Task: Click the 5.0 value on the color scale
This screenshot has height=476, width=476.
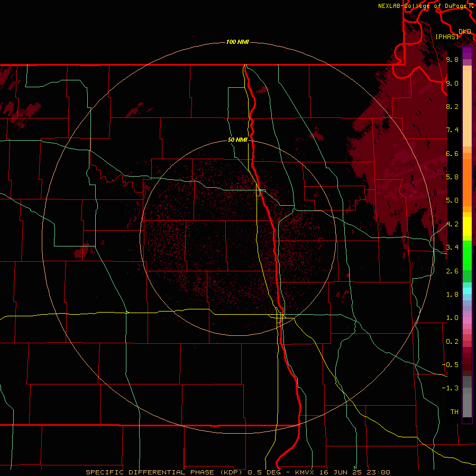Action: click(x=452, y=200)
